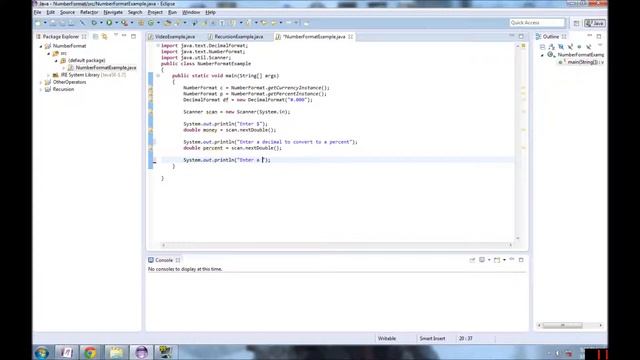Open the Edit menu
This screenshot has width=640, height=360.
51,12
